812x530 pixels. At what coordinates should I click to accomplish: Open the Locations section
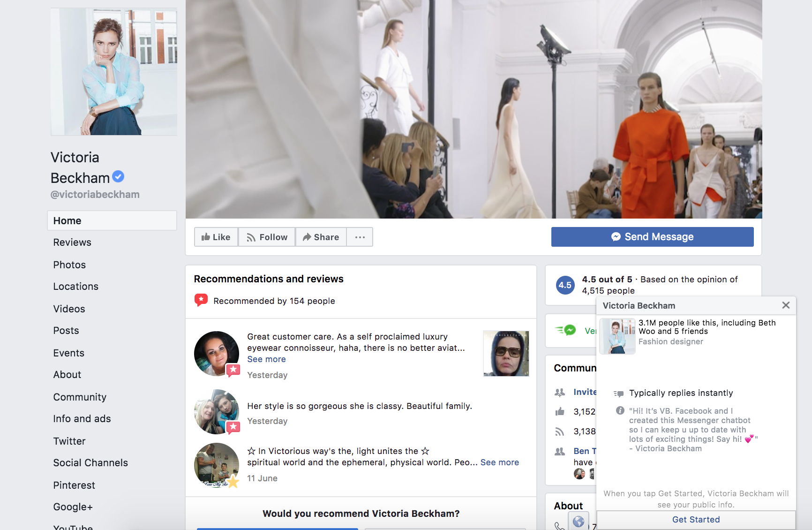click(76, 287)
